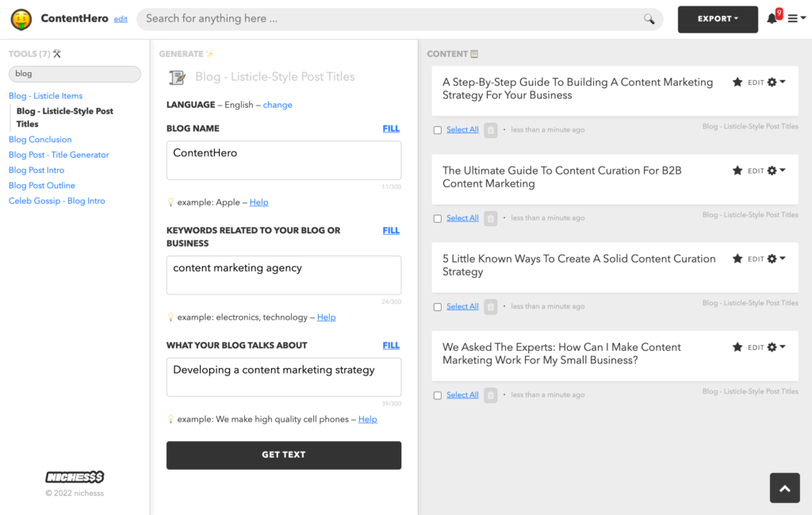Image resolution: width=812 pixels, height=515 pixels.
Task: Open gear settings for Step-By-Step Guide item
Action: (776, 82)
